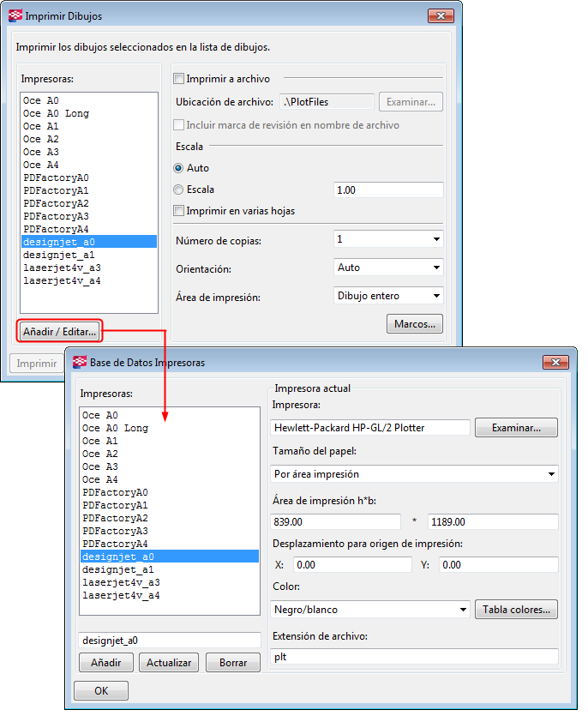The width and height of the screenshot is (588, 722).
Task: Select PDFactoryA2 in Imprimir Dibujos list
Action: pyautogui.click(x=89, y=203)
